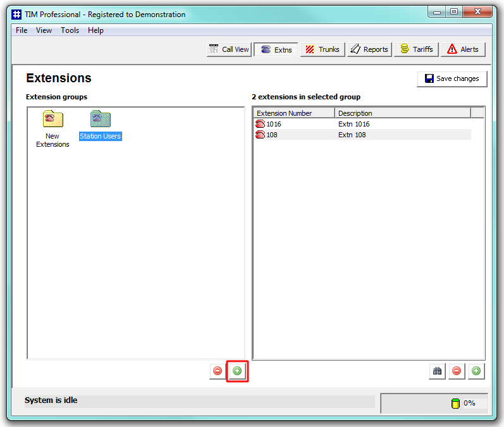
Task: Click the 0% status bar value
Action: 469,403
